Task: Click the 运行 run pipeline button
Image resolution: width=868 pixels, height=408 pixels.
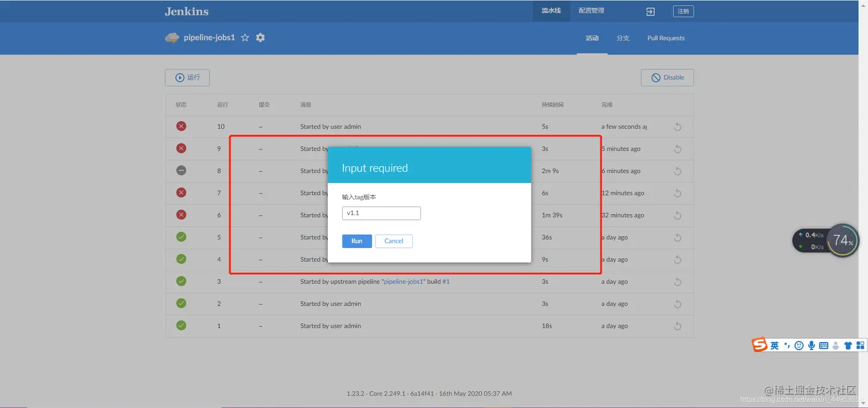Action: click(187, 77)
